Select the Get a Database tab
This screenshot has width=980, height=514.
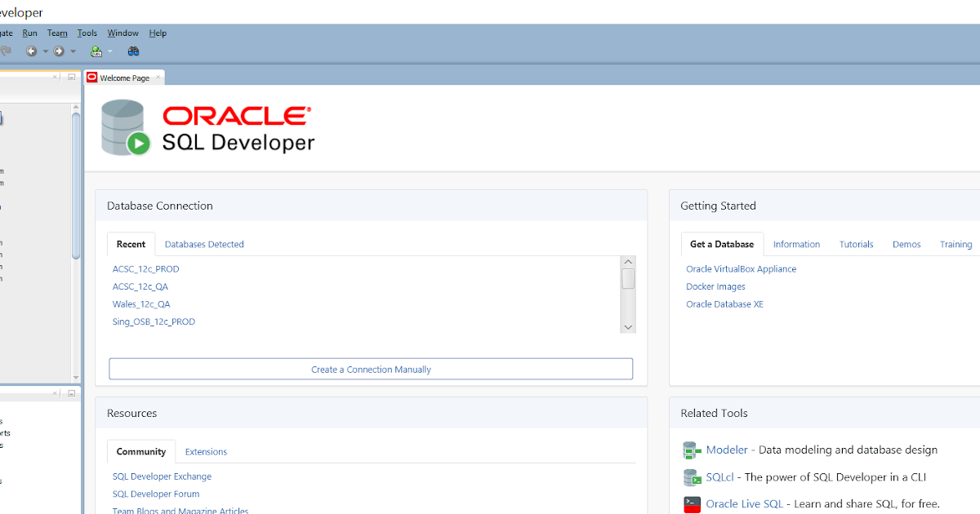click(x=722, y=244)
